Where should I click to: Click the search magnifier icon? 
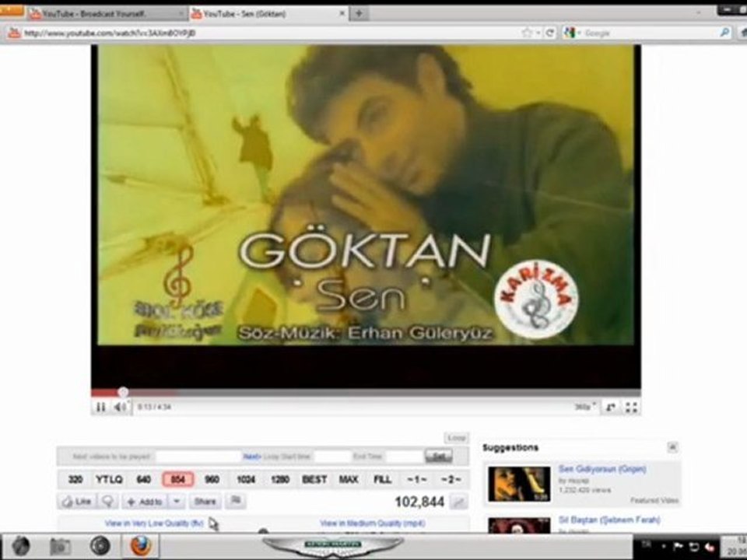(724, 33)
